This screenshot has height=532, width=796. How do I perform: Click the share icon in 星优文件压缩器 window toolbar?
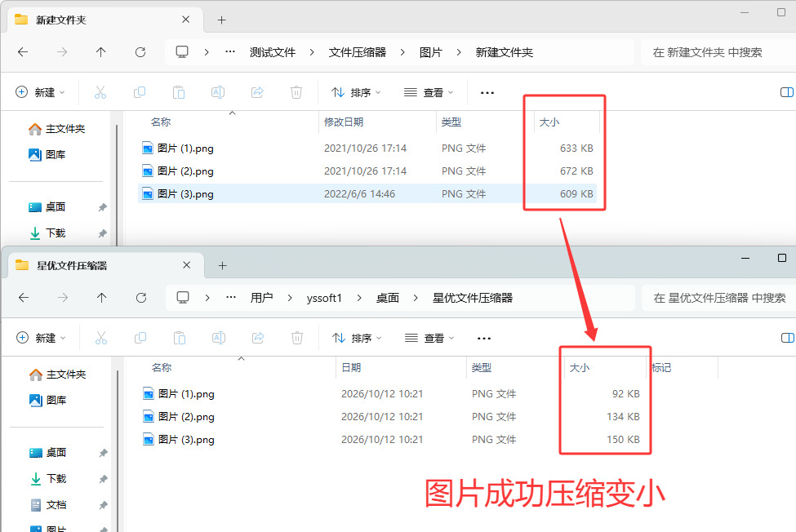[259, 338]
